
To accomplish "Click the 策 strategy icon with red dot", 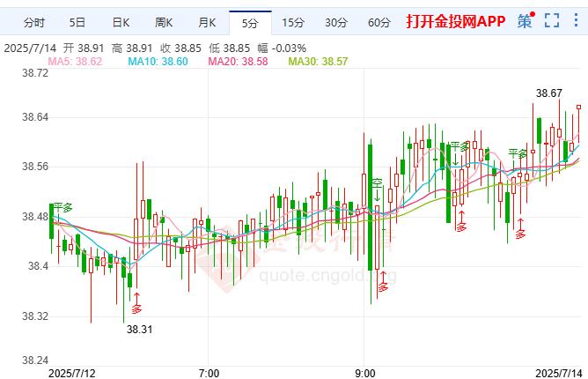I will pyautogui.click(x=526, y=20).
